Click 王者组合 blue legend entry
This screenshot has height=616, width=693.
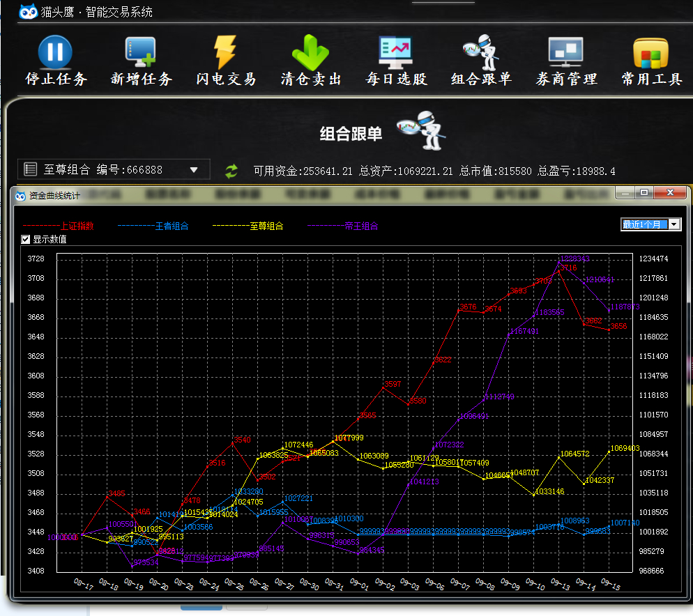pyautogui.click(x=153, y=226)
